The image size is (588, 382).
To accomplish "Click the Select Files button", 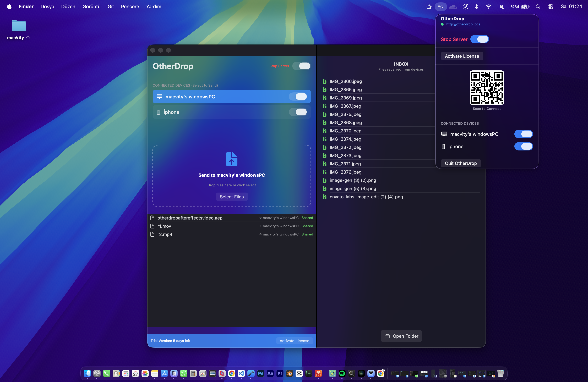I will [x=231, y=197].
